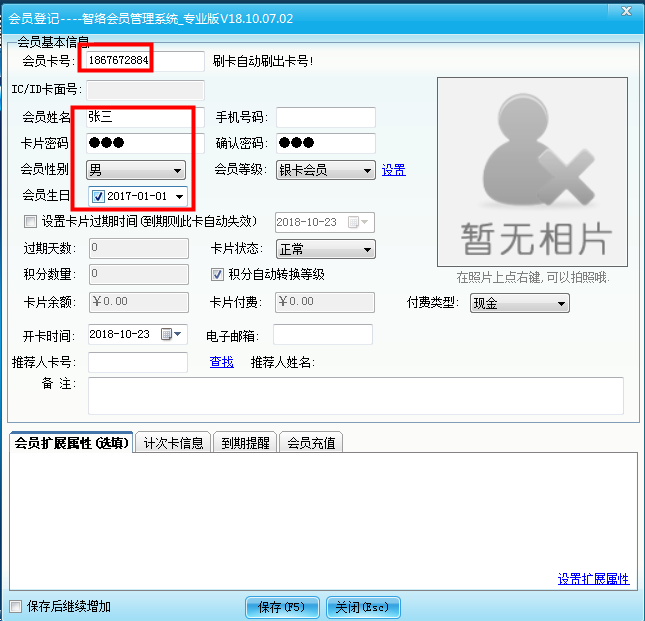Screen dimensions: 645x621
Task: Expand the member birthday date picker arrow
Action: point(179,196)
